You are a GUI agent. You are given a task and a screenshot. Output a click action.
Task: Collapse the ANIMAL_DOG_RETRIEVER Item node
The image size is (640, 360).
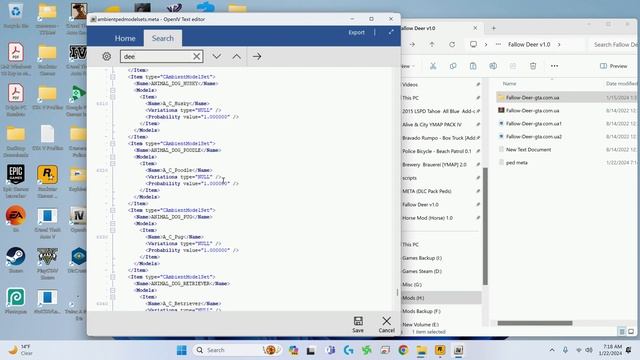coord(113,277)
